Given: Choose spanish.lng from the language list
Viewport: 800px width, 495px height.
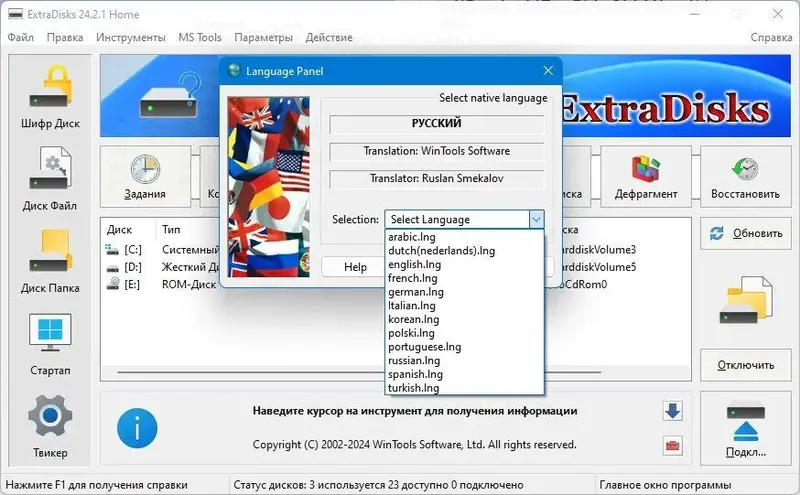Looking at the screenshot, I should [x=464, y=374].
